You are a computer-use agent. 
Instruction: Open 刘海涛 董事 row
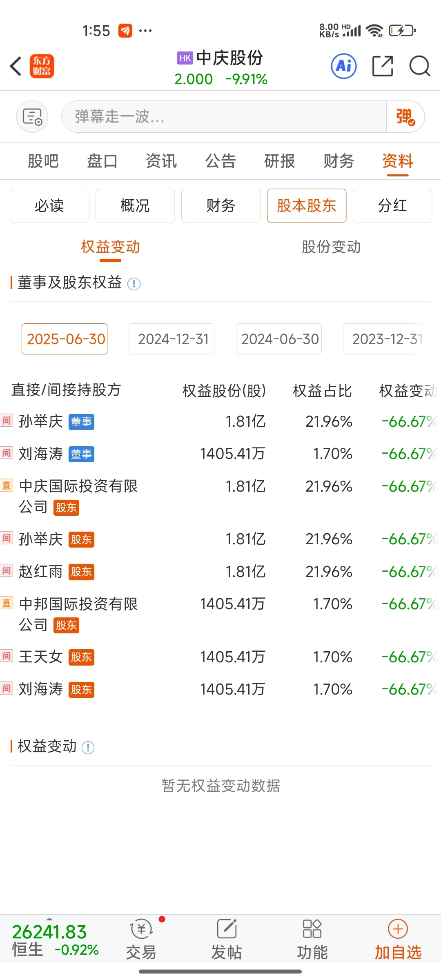(x=220, y=454)
